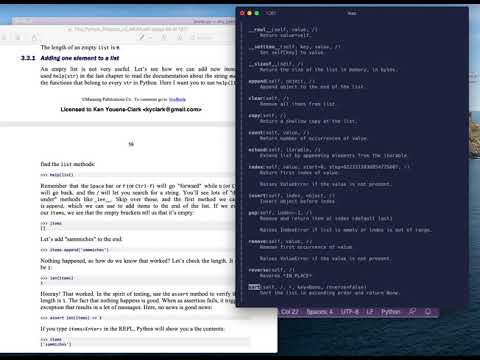Click the items.append('sammiches') code line
Viewport: 480px width, 360px height.
(74, 250)
